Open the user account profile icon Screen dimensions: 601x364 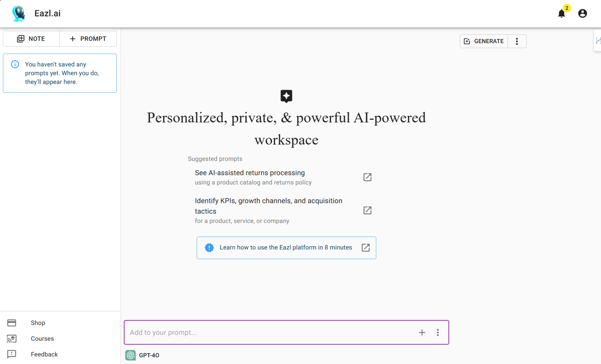click(582, 13)
